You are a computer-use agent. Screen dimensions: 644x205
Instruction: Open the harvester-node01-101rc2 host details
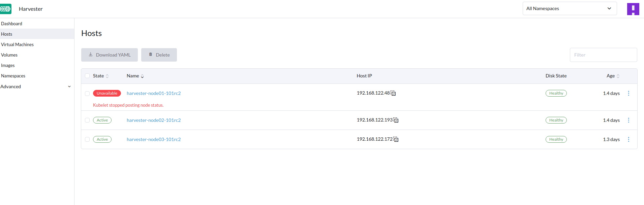coord(154,93)
